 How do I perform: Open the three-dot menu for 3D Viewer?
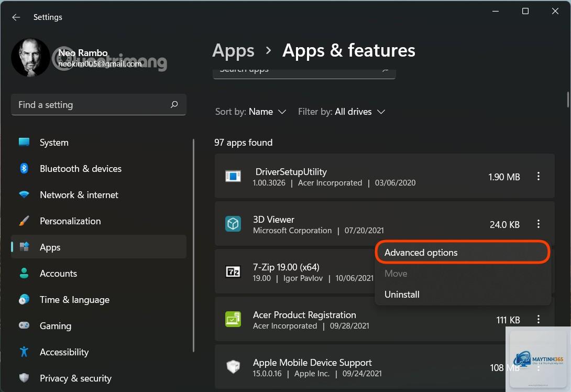[x=538, y=224]
